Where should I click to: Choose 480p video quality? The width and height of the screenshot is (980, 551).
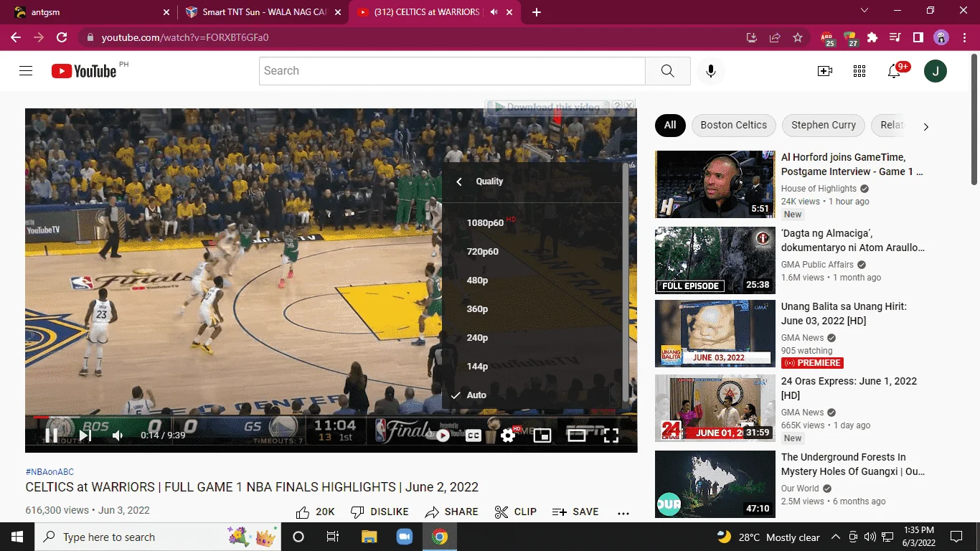532,280
